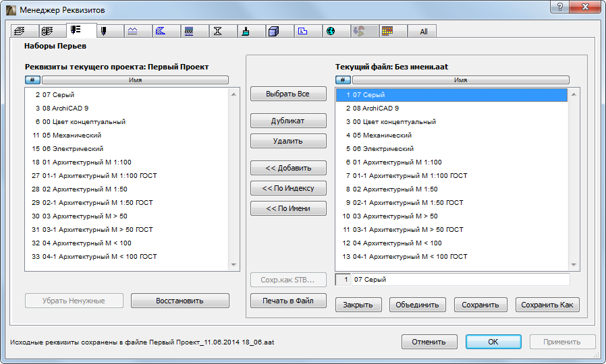
Task: Click the Выбрать Все button
Action: coord(288,94)
